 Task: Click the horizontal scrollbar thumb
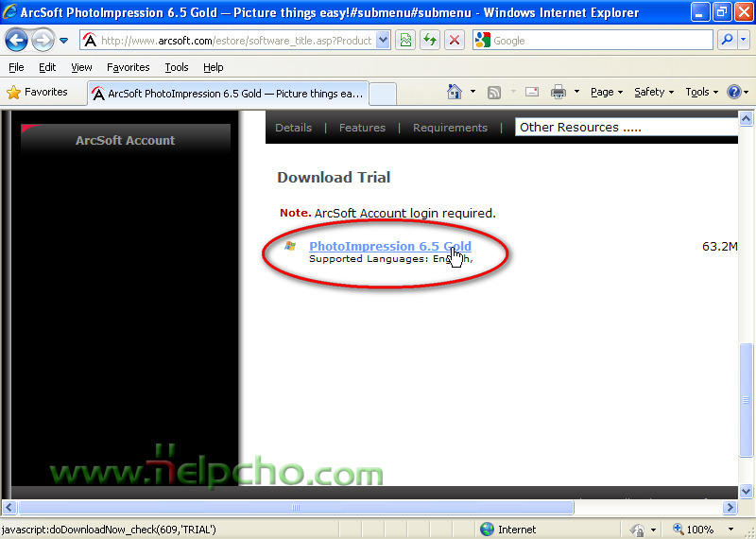click(x=296, y=507)
